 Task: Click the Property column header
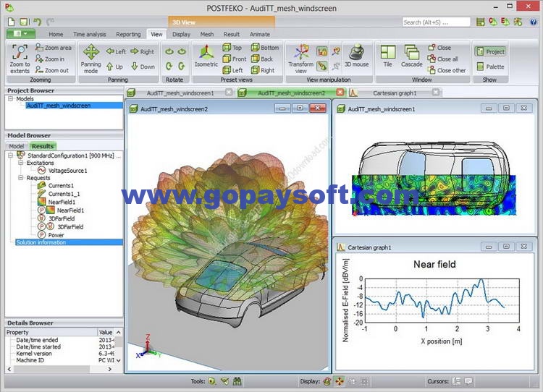51,332
